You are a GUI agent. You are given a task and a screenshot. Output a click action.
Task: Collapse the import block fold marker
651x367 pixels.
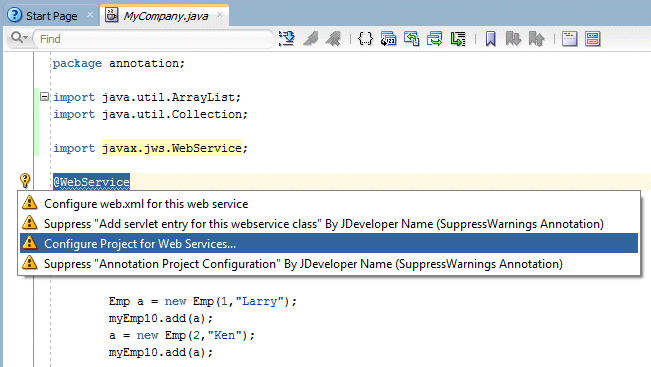pyautogui.click(x=44, y=97)
